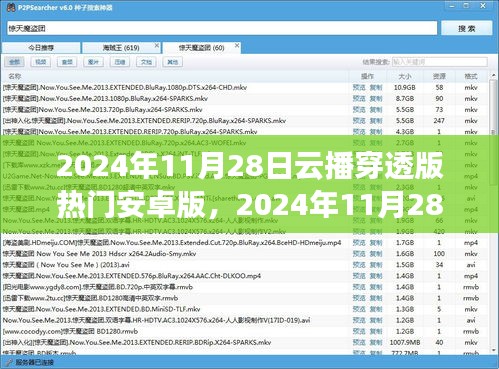
Task: Show all results with 全部 filter
Action: click(14, 62)
